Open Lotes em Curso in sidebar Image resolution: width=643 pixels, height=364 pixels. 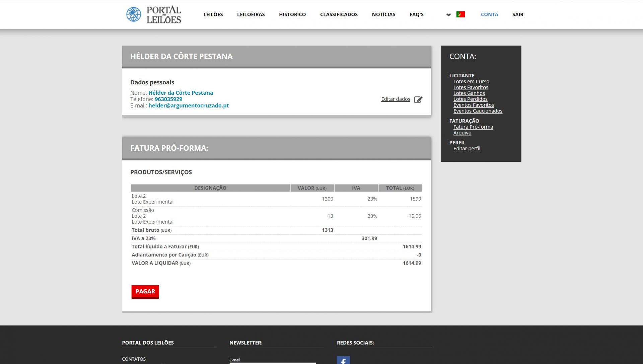471,81
